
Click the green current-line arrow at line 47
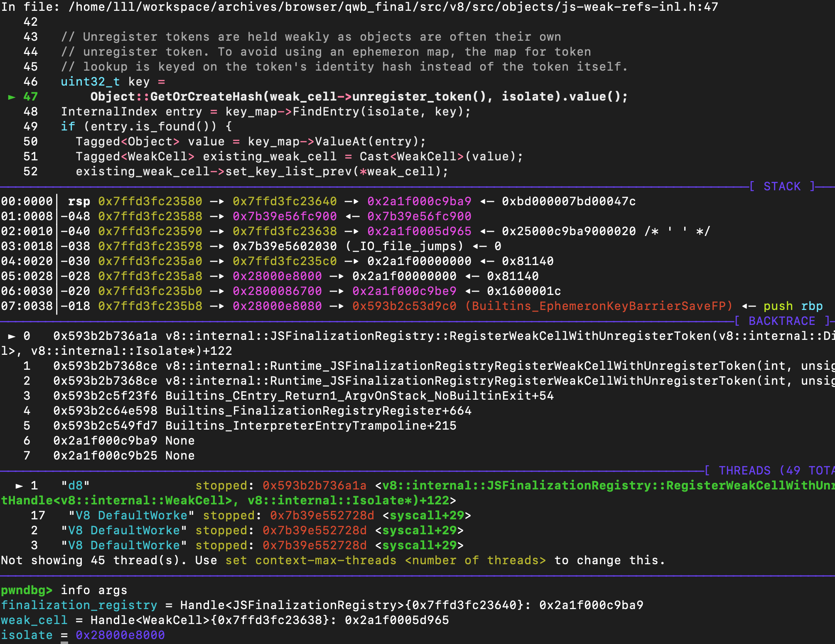12,97
